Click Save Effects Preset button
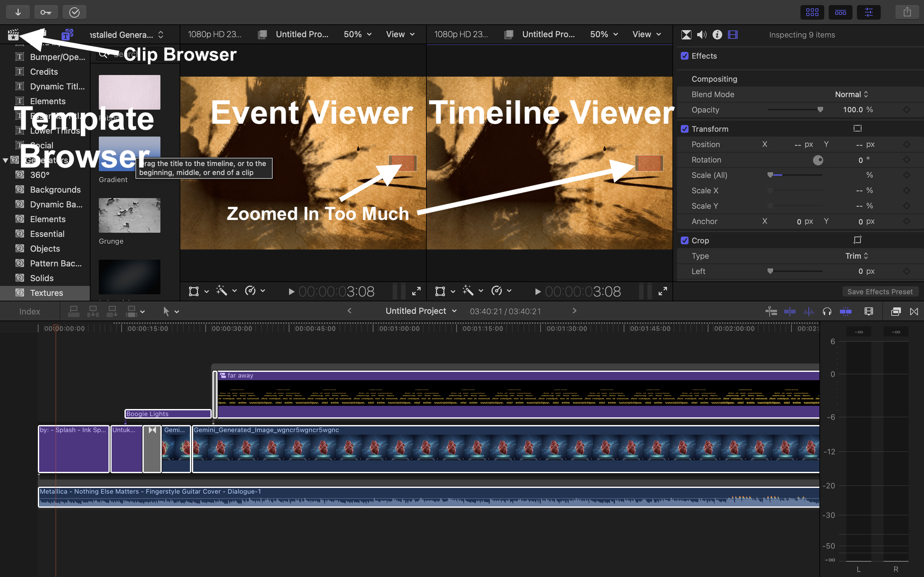Screen dimensions: 924x577 coord(880,292)
